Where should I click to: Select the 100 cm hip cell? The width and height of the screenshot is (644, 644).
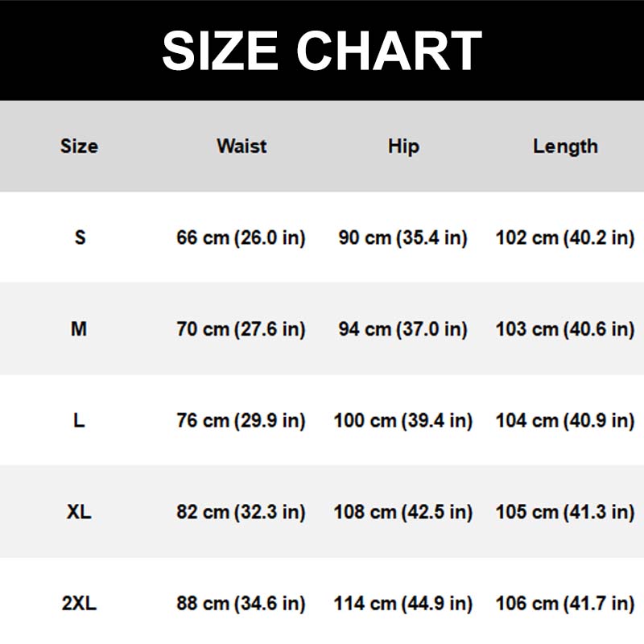[402, 420]
